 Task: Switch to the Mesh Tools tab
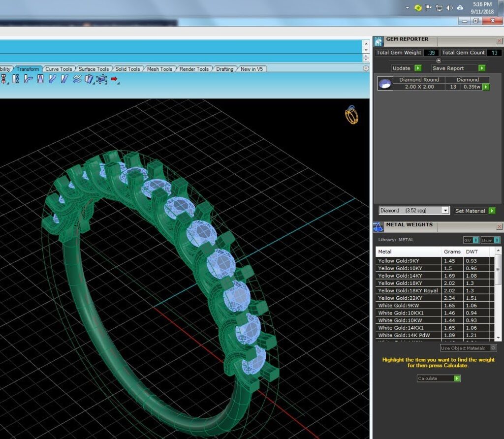click(159, 69)
